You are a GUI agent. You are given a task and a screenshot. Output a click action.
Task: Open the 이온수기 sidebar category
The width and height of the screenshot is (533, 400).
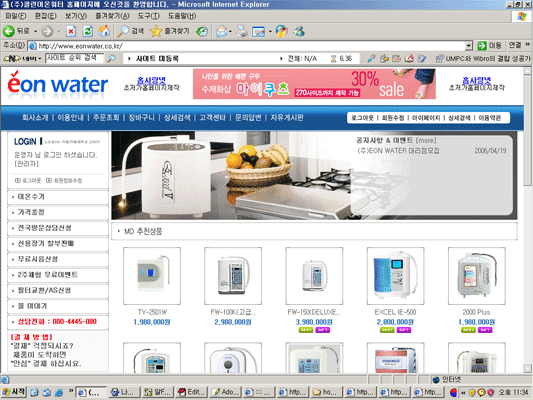click(x=58, y=197)
